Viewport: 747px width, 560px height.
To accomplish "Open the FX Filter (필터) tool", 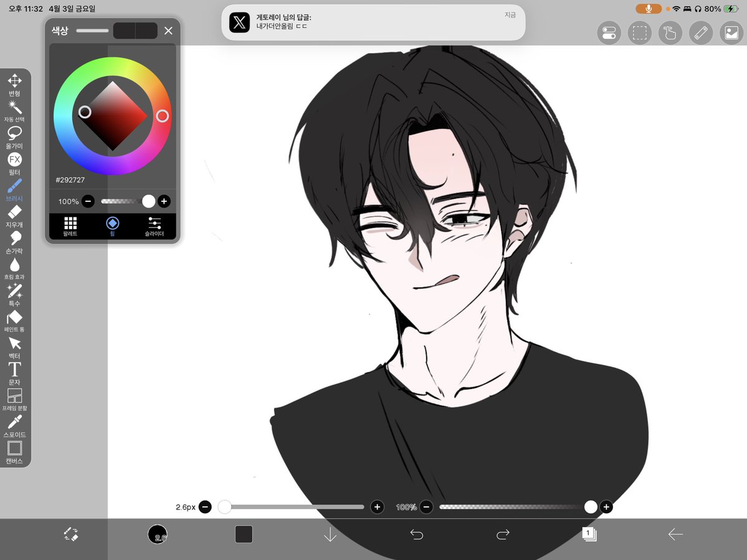I will point(14,164).
